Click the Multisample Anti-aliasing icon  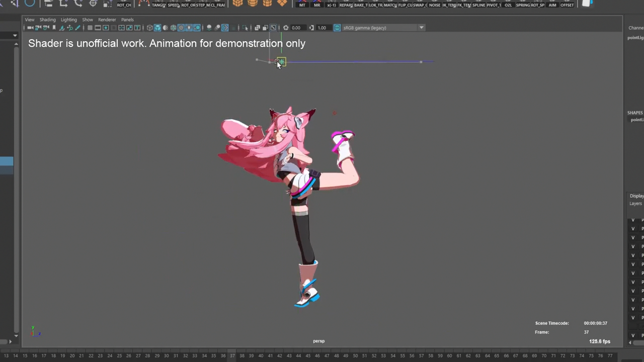(225, 28)
